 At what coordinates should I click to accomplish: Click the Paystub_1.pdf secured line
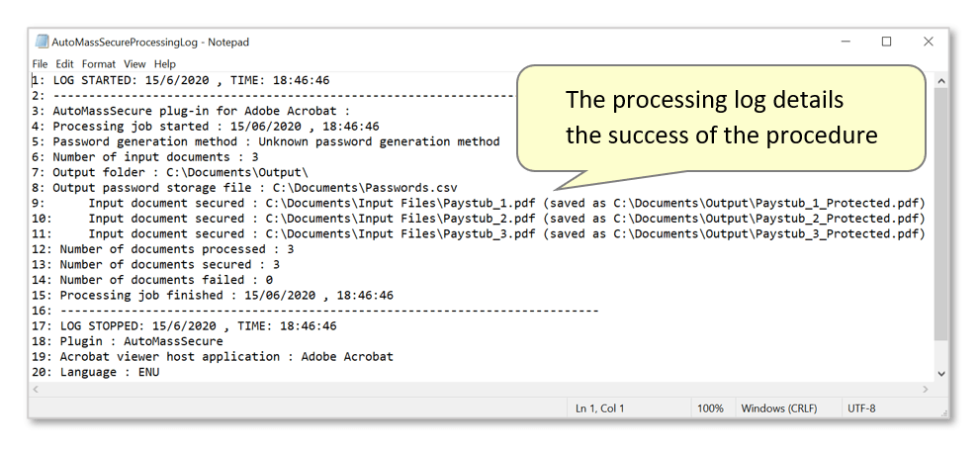pos(478,203)
